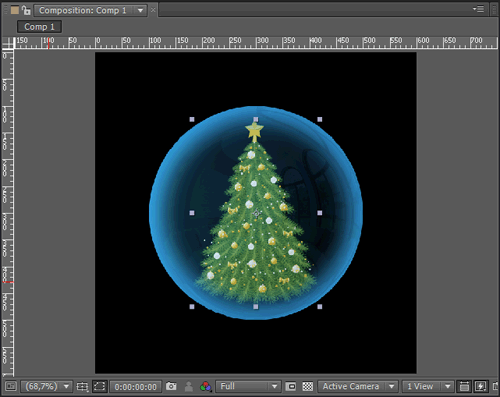Click the Fast Previews lightning icon
This screenshot has width=500, height=397.
point(480,386)
